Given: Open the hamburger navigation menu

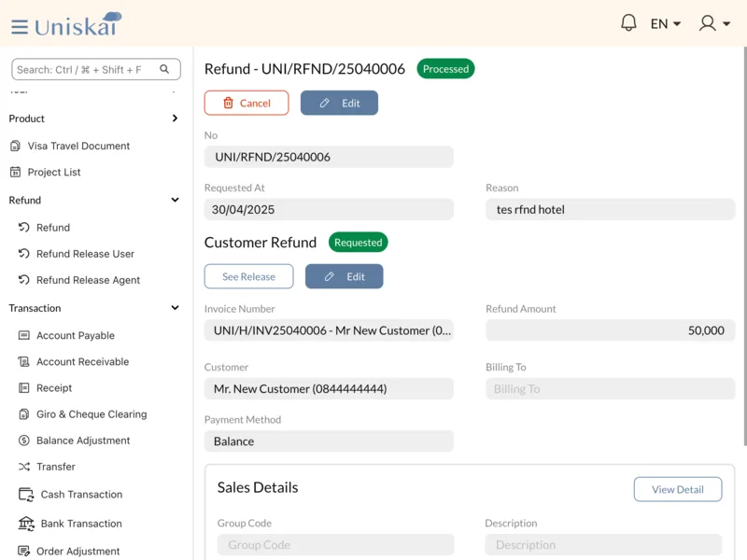Looking at the screenshot, I should pyautogui.click(x=20, y=27).
